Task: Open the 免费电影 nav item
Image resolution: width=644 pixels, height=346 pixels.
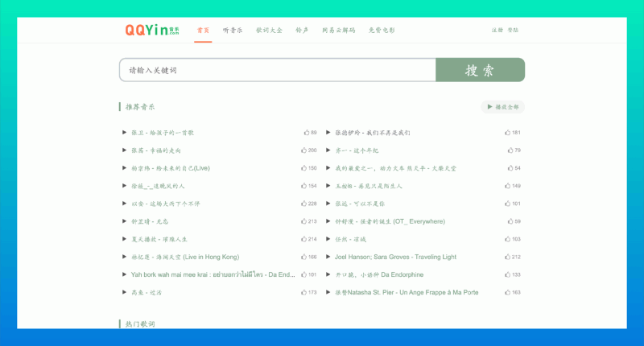Action: pyautogui.click(x=382, y=30)
